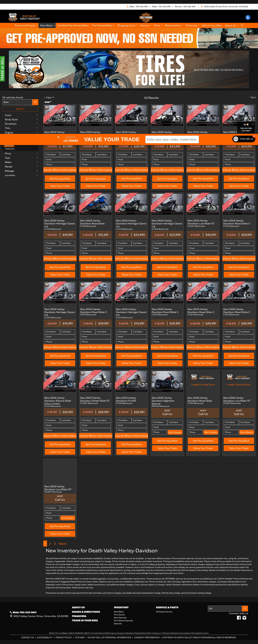Click the J.D. Power logo
Image resolution: width=258 pixels, height=644 pixels.
(x=71, y=140)
